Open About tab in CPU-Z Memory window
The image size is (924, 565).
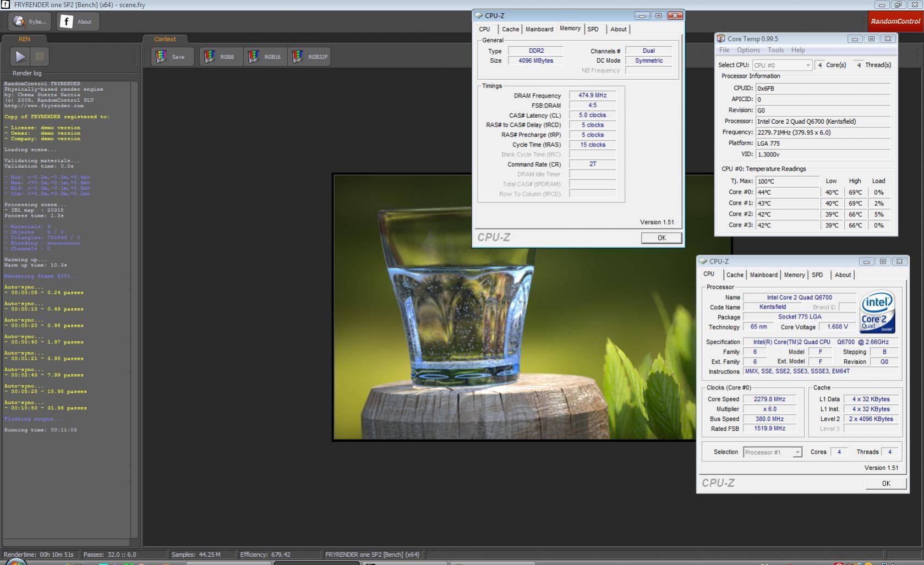(x=619, y=29)
